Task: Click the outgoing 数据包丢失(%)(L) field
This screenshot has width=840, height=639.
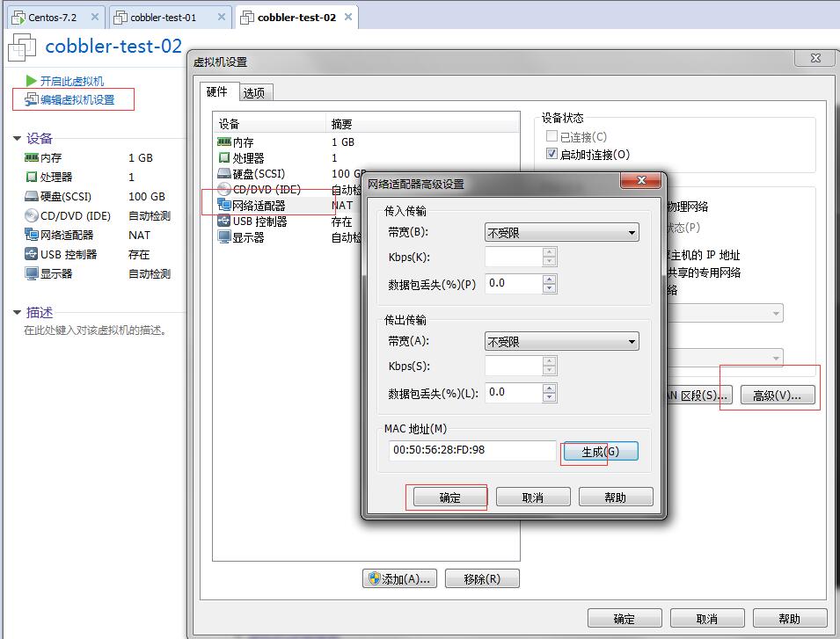Action: 514,392
